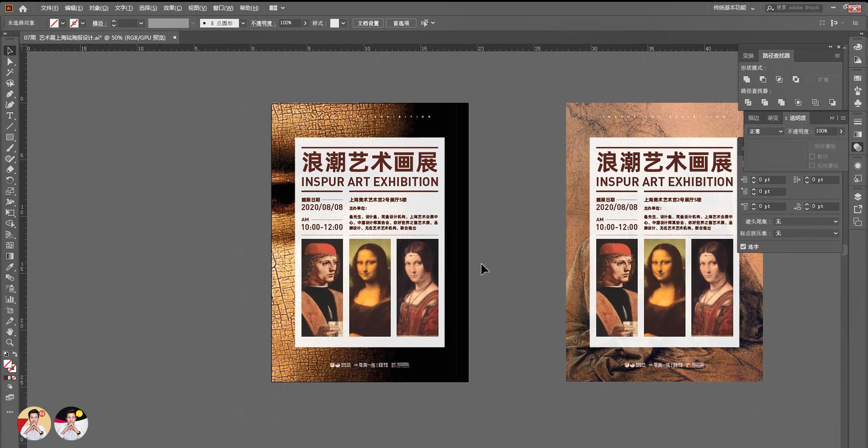868x448 pixels.
Task: Click the control bar fill color swatch
Action: pyautogui.click(x=54, y=23)
